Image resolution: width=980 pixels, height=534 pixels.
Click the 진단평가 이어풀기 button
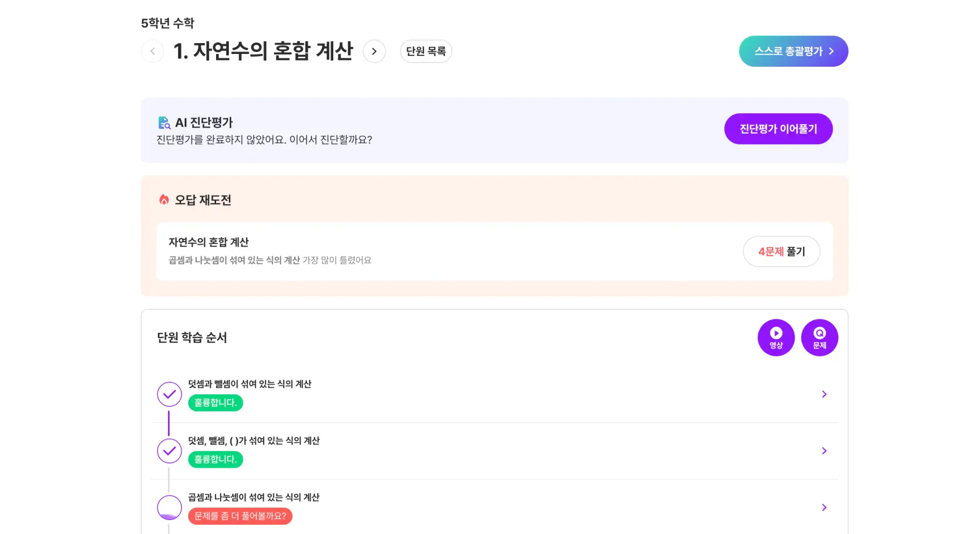pos(778,128)
